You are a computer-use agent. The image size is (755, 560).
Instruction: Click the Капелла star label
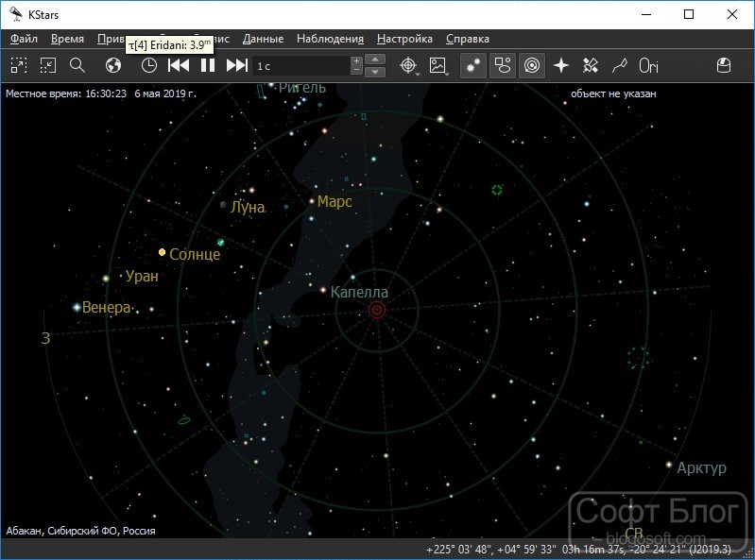click(x=359, y=292)
